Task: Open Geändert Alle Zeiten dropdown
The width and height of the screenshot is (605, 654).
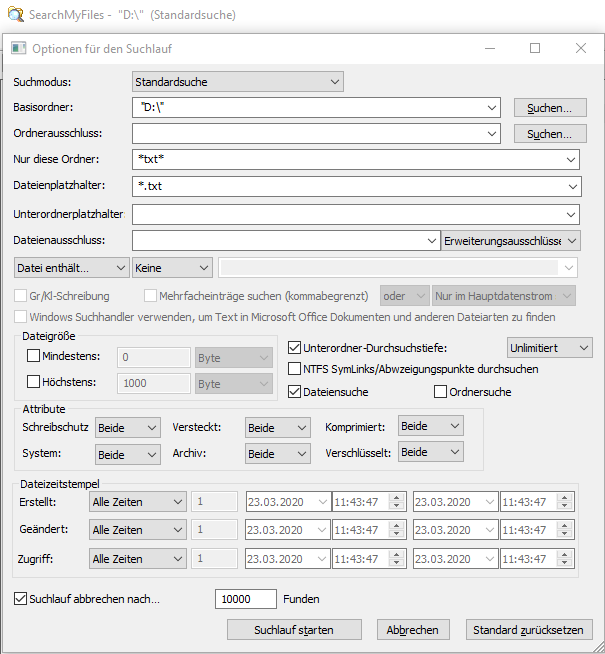Action: click(138, 530)
